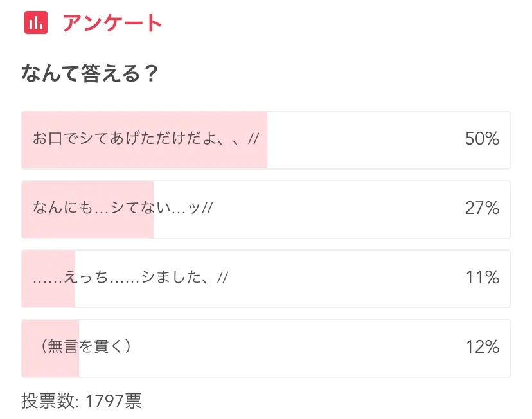Click the 12% percentage on the last option
This screenshot has height=419, width=532.
click(481, 347)
